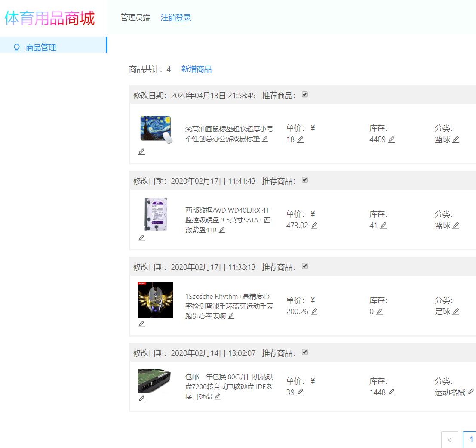
Task: Edit price 18 pencil icon
Action: (x=300, y=139)
